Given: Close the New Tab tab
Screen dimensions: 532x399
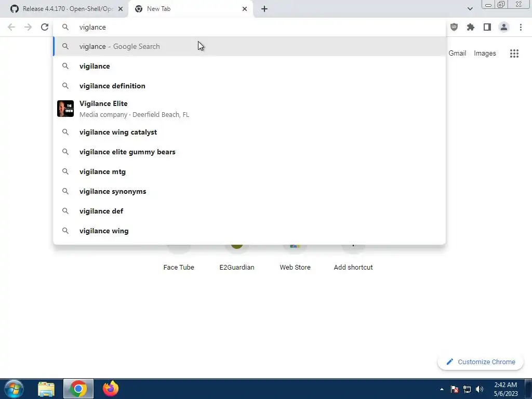Looking at the screenshot, I should point(245,9).
